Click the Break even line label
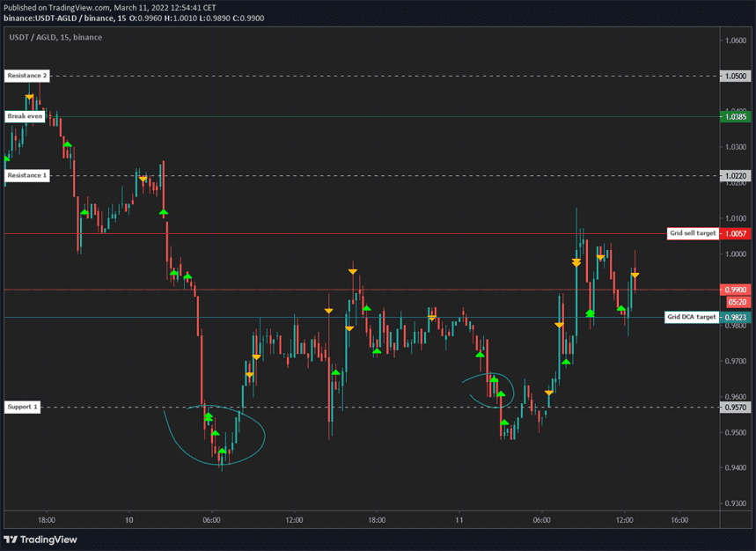 [x=25, y=116]
